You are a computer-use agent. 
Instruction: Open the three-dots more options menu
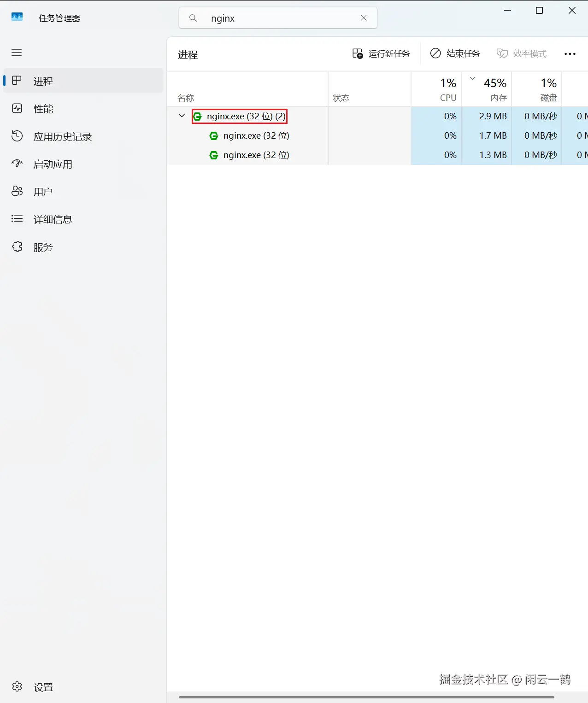[x=570, y=54]
